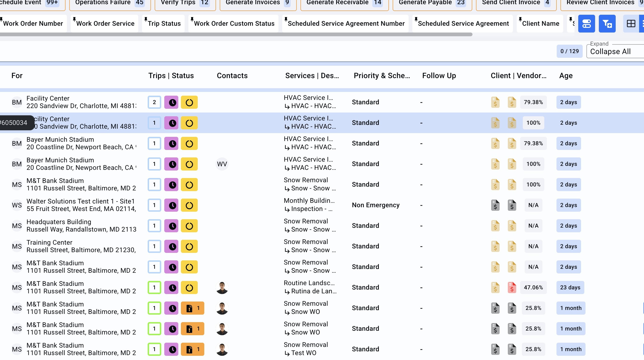Click the blue toggle switches icon button
644x360 pixels.
(x=586, y=23)
